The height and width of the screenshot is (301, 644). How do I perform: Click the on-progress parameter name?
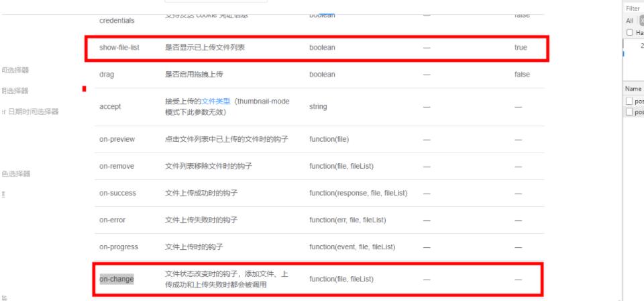pyautogui.click(x=118, y=247)
